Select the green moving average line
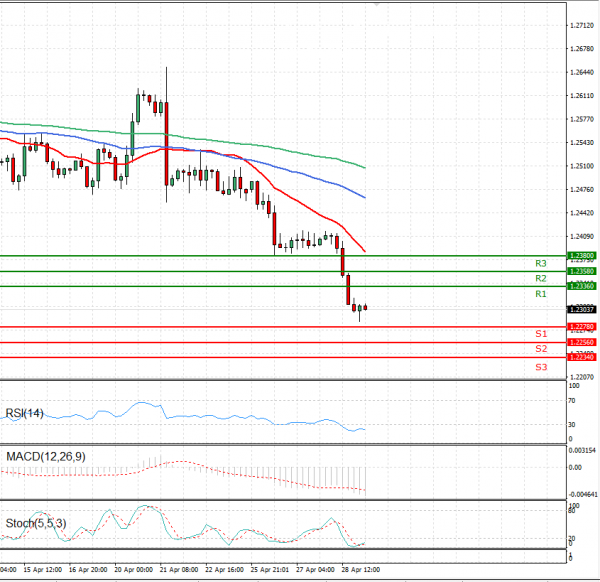 point(250,142)
